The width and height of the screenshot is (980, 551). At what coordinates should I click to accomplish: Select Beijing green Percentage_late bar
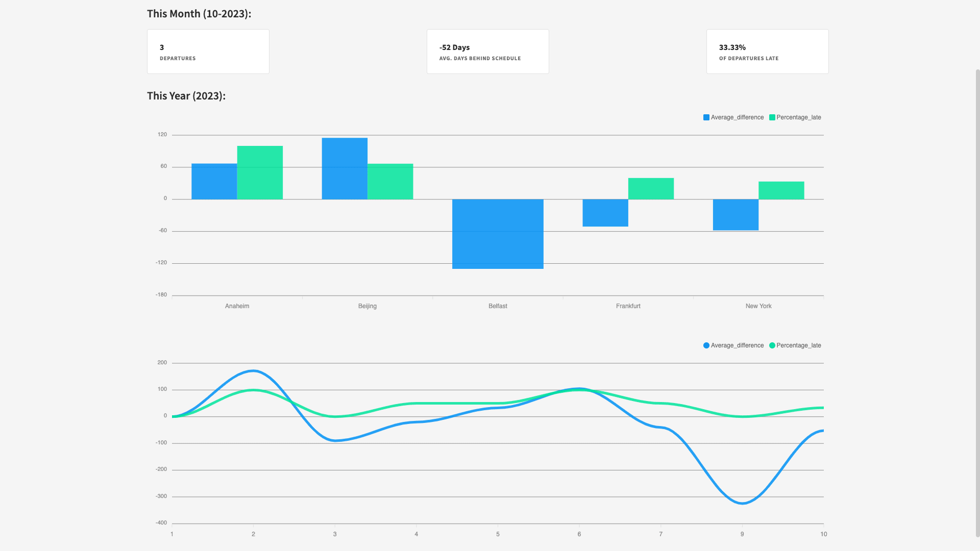tap(390, 181)
